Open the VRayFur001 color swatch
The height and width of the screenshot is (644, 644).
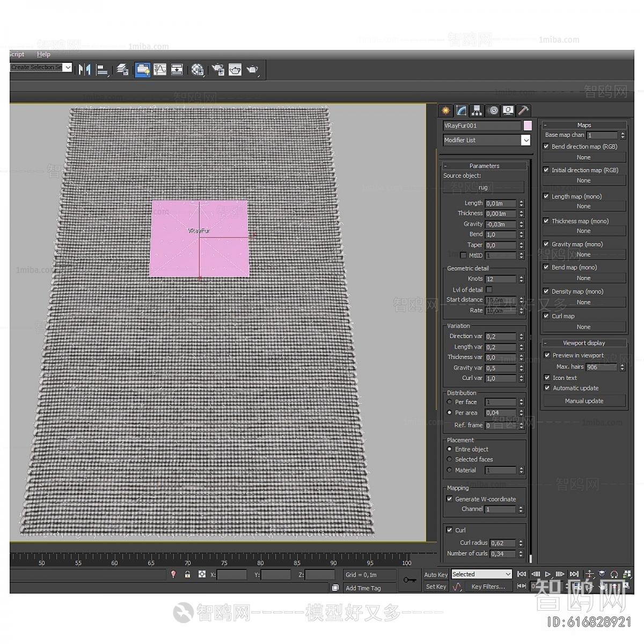[527, 125]
